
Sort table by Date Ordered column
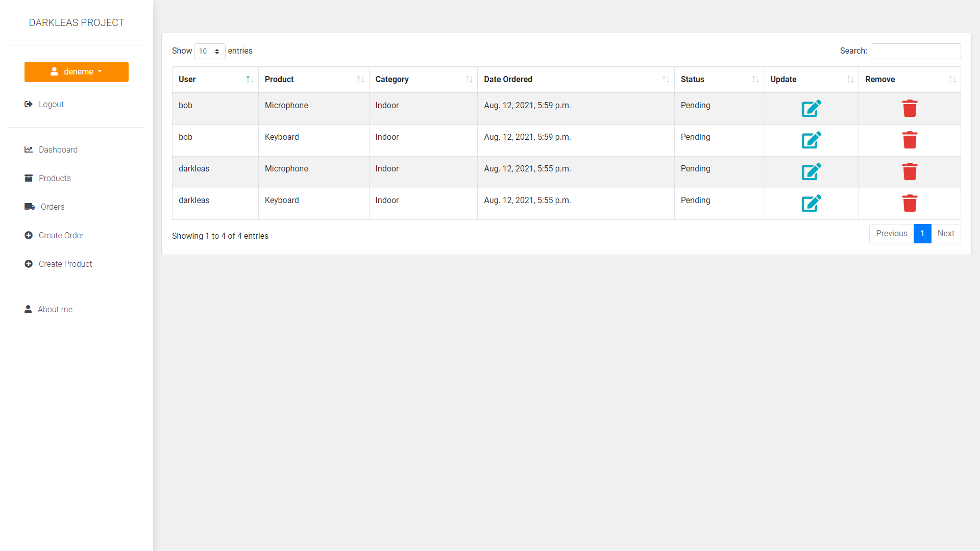tap(575, 80)
